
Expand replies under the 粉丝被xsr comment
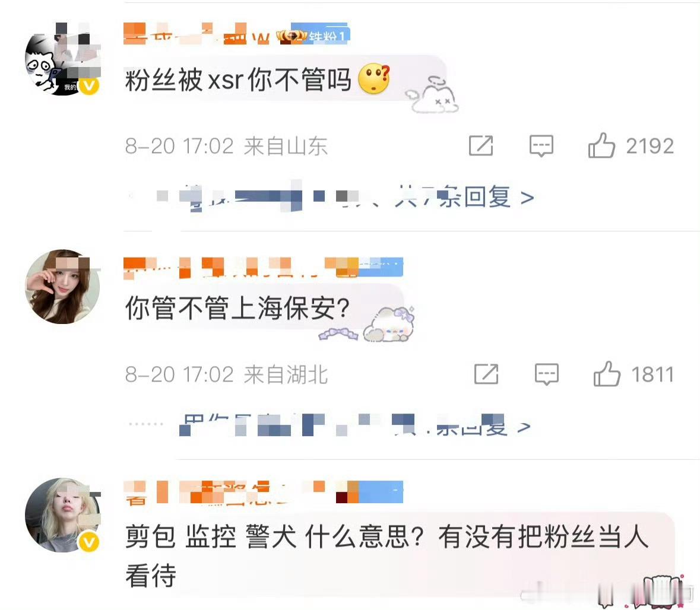pyautogui.click(x=330, y=197)
